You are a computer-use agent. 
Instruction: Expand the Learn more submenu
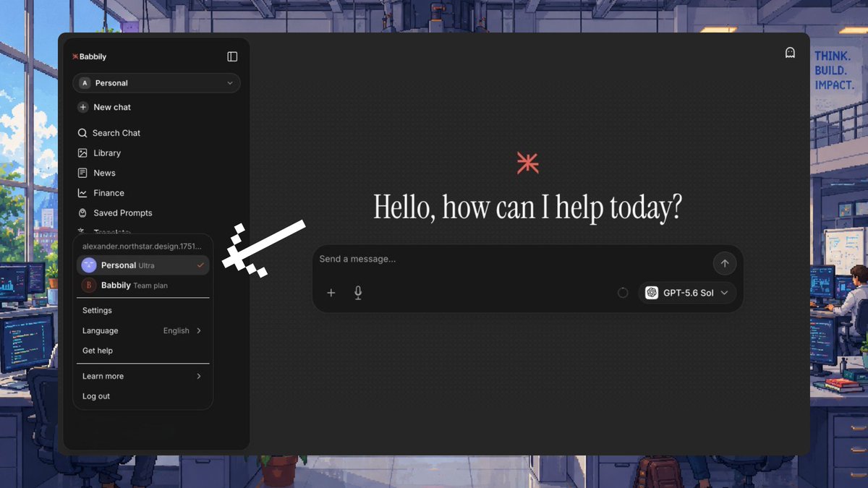point(143,376)
